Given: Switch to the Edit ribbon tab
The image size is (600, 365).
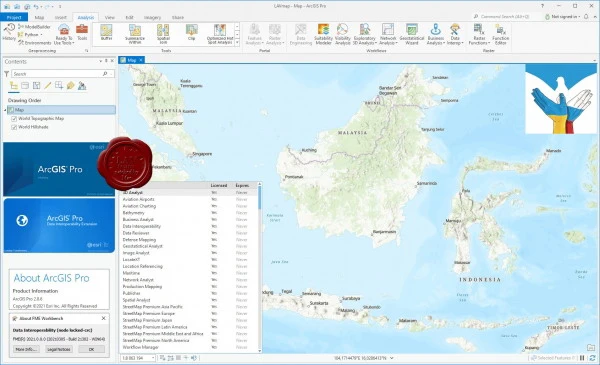Looking at the screenshot, I should point(129,18).
